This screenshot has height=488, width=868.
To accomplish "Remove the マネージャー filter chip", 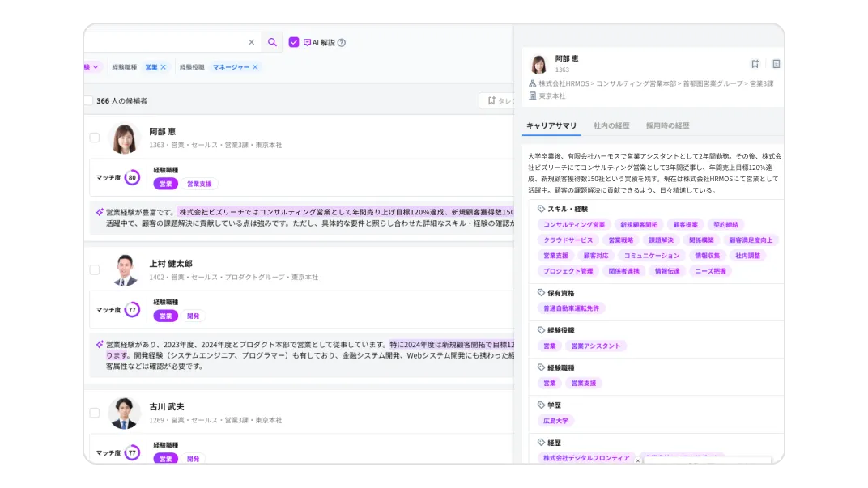I will pos(255,66).
